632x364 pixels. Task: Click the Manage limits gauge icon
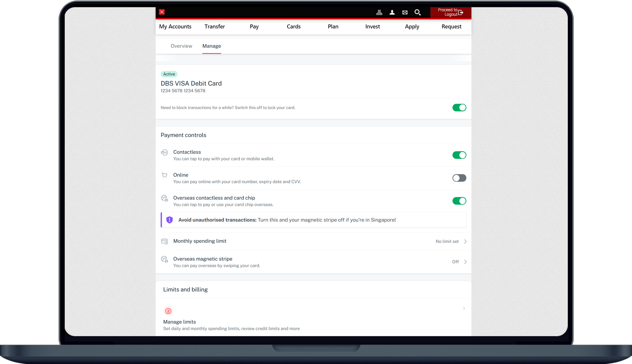(168, 311)
